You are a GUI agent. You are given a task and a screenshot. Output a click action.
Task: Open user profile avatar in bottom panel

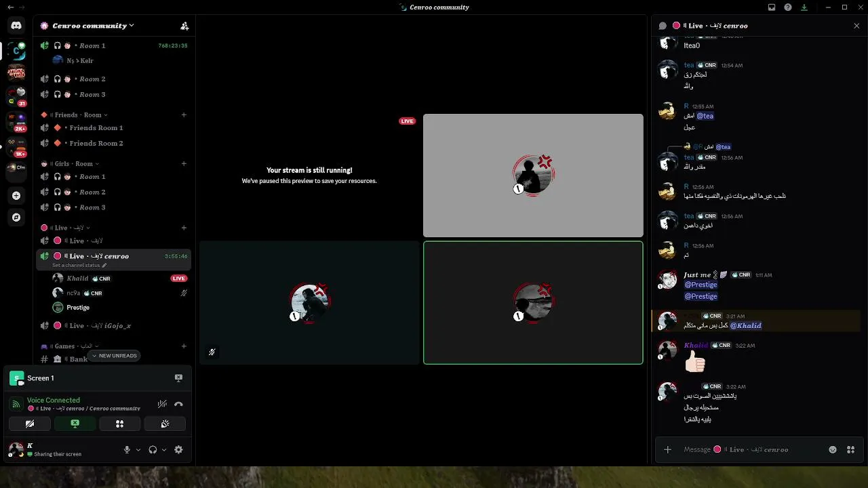point(16,449)
